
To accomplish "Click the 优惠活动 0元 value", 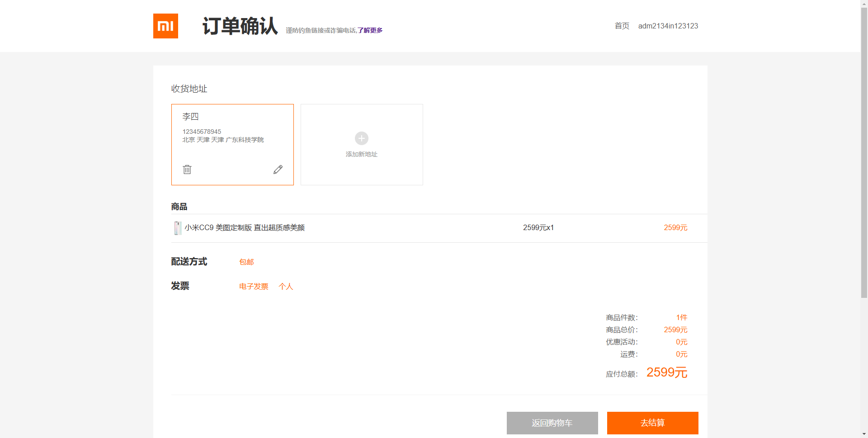I will (x=682, y=342).
